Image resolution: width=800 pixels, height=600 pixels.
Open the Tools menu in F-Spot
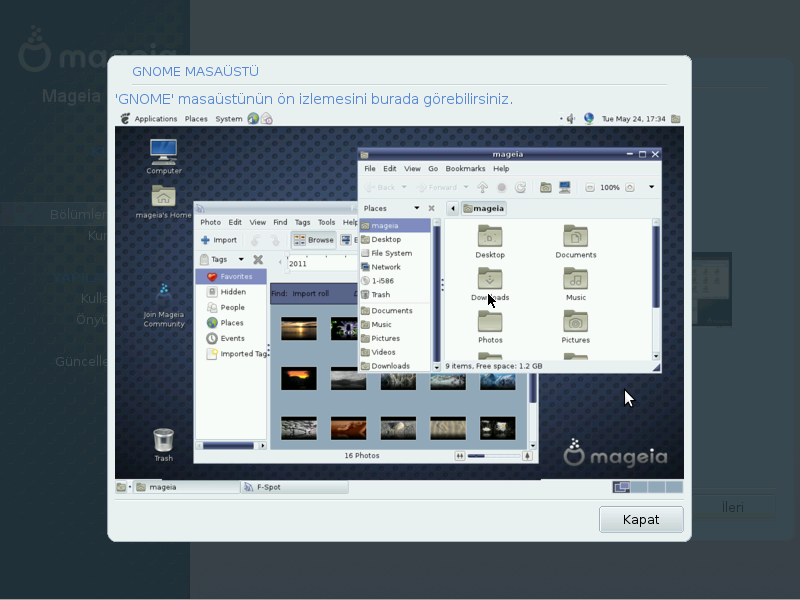tap(326, 222)
